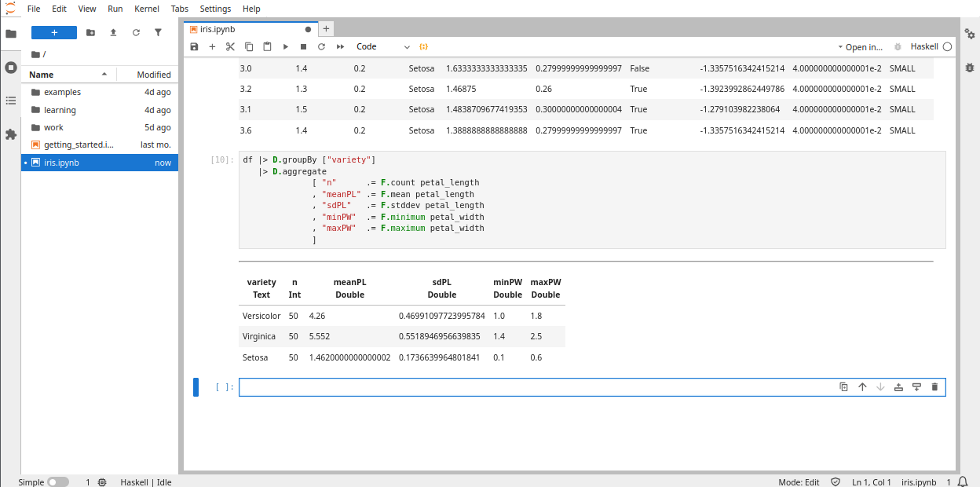Restart kernel and run all cells

coord(340,47)
